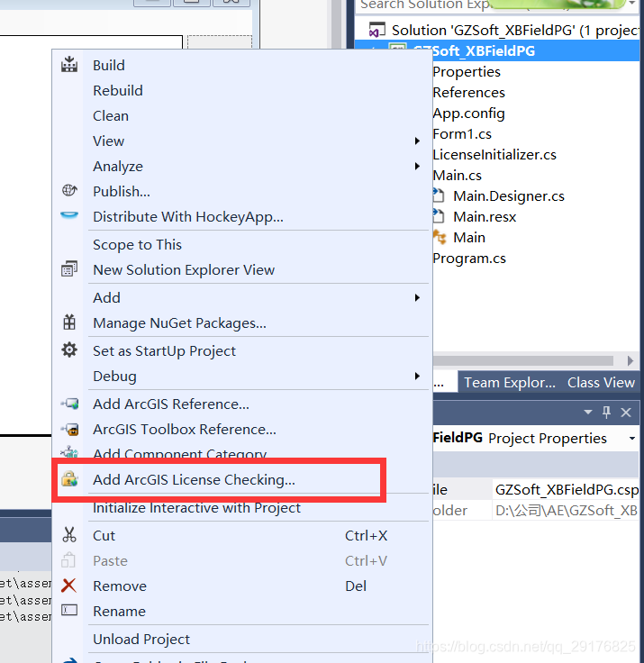The image size is (644, 663).
Task: Select the GZSoft_XBFieldPG project node
Action: coord(484,51)
